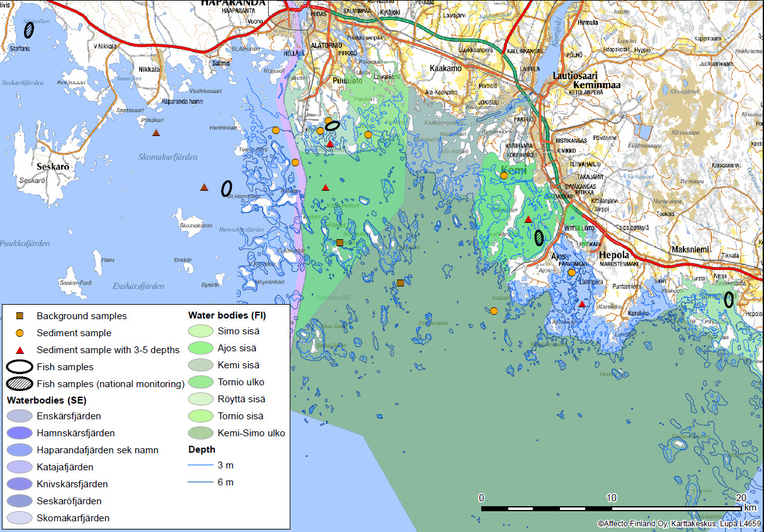Click the Tornio sisä color swatch
The width and height of the screenshot is (764, 532).
click(202, 416)
